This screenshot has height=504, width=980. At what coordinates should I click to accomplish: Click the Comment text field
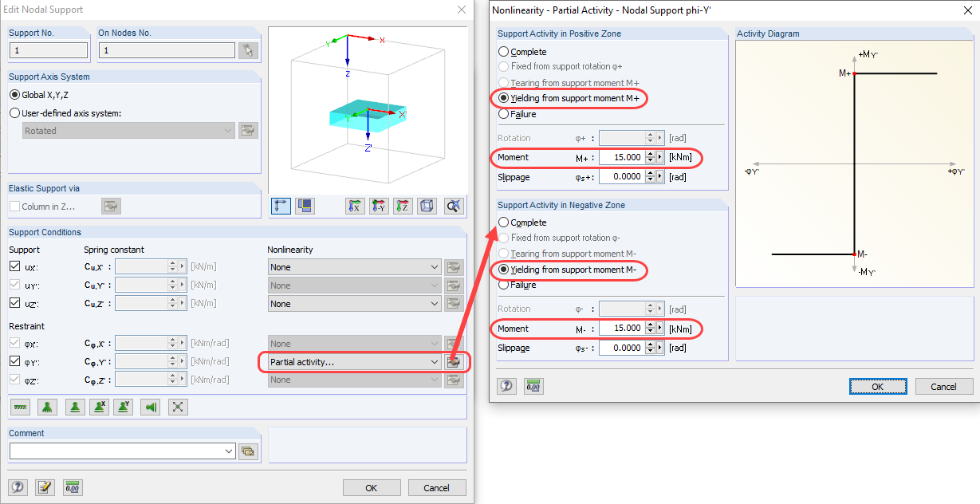click(x=116, y=451)
